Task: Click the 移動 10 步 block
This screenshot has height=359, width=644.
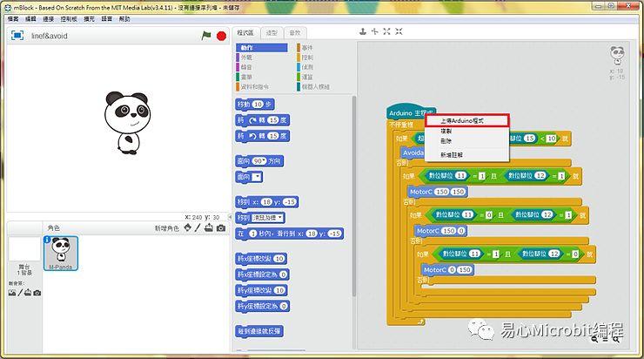Action: pyautogui.click(x=255, y=105)
